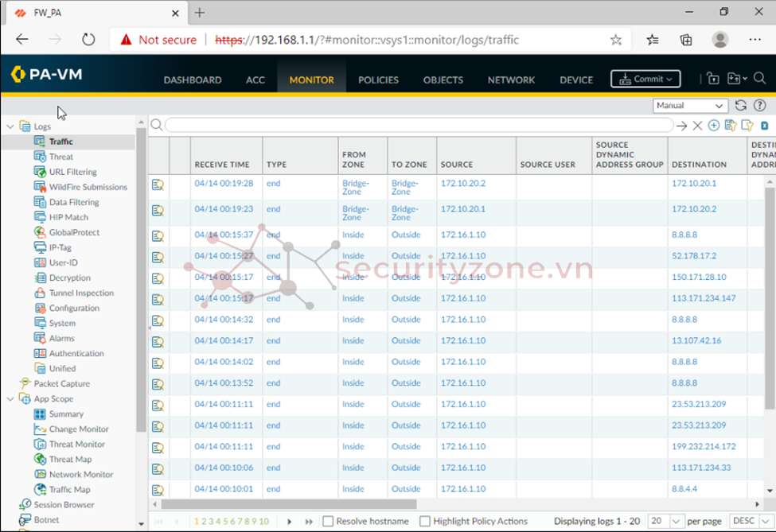Screen dimensions: 776x532
Task: Open the Threat logs icon
Action: click(40, 156)
